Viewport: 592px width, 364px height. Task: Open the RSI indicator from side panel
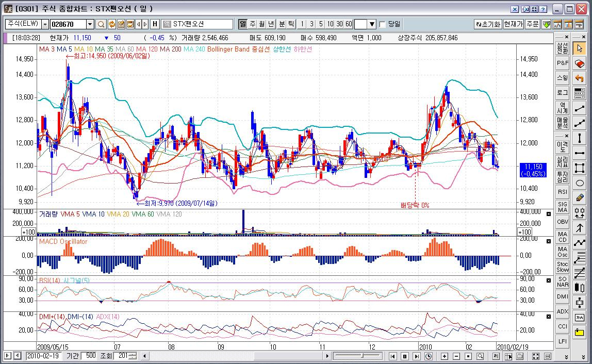[562, 192]
